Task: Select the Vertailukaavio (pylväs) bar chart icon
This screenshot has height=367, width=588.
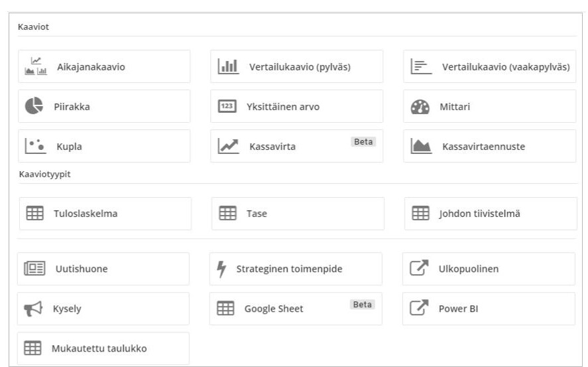Action: [x=228, y=66]
